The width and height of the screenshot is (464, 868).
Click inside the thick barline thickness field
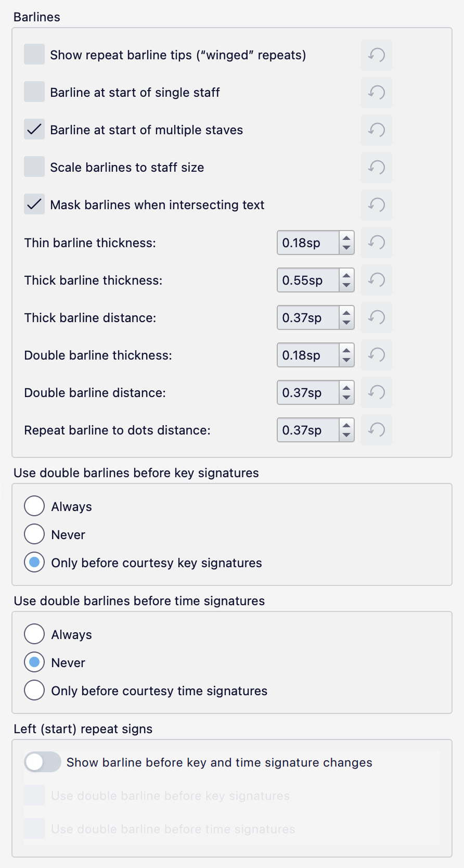pos(307,280)
